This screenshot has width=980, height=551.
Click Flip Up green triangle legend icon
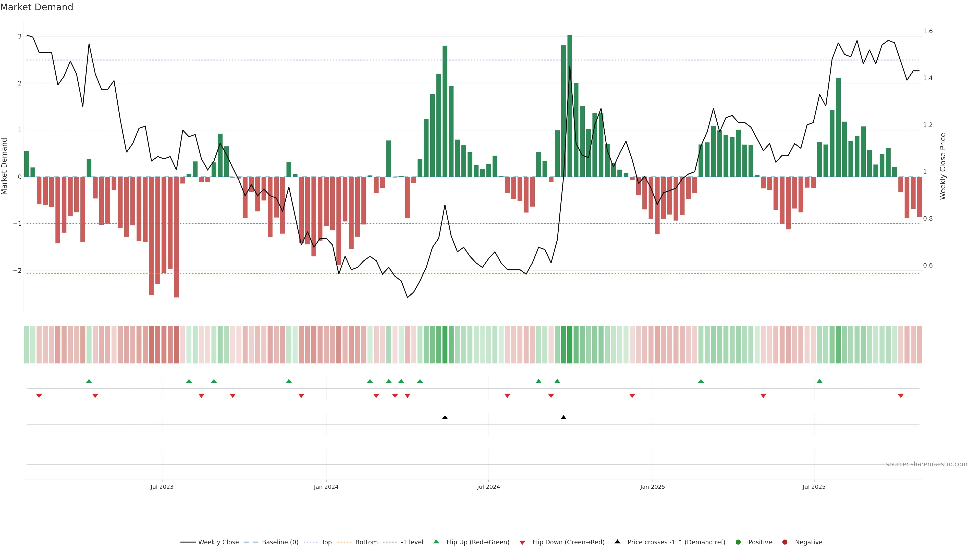point(436,542)
